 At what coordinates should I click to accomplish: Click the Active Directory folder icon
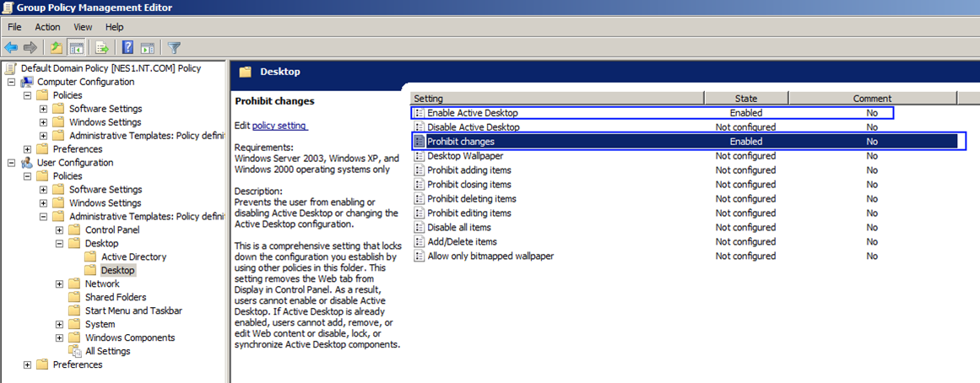point(91,256)
